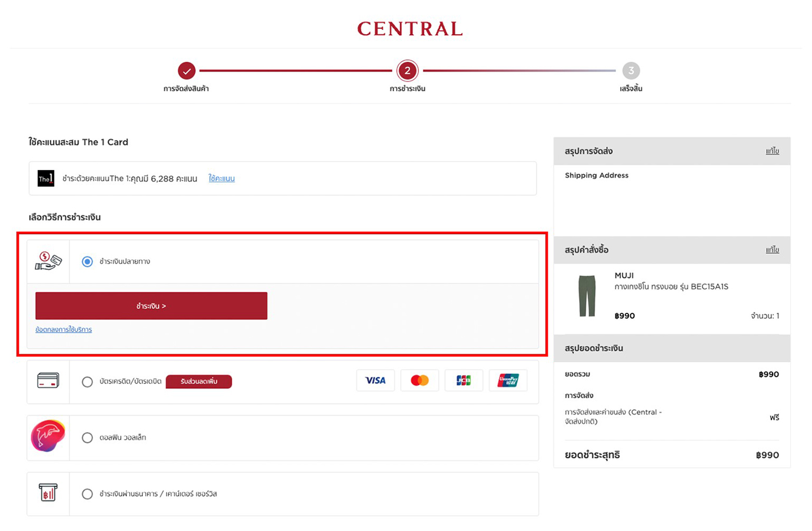
Task: Select the cash on delivery radio button
Action: 87,262
